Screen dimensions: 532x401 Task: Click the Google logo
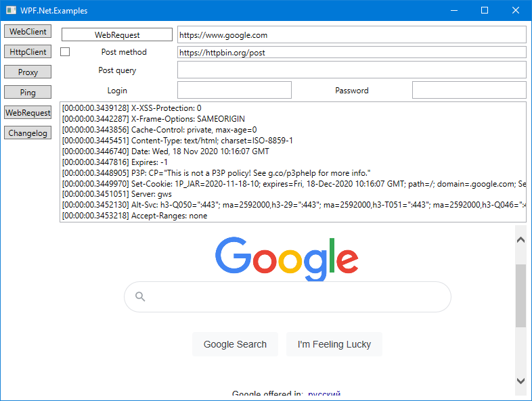287,258
